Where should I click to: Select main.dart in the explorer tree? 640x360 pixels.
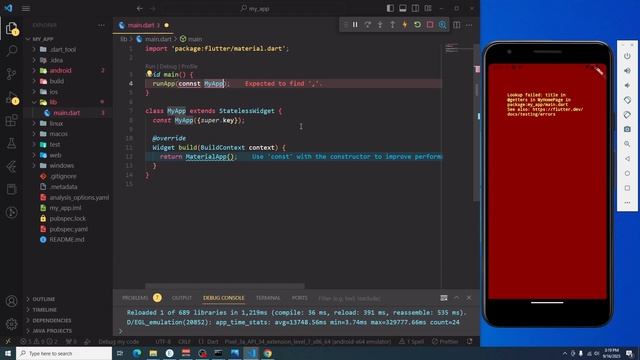67,113
